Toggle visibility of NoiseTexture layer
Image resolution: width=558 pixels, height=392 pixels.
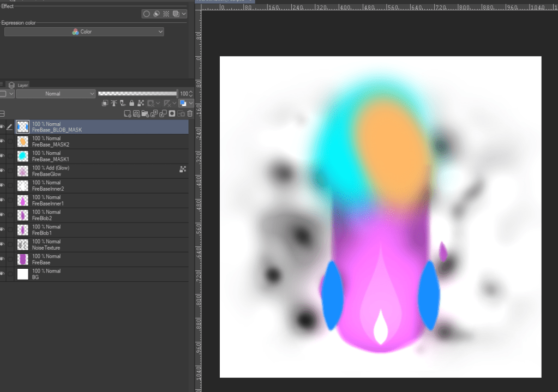(2, 244)
